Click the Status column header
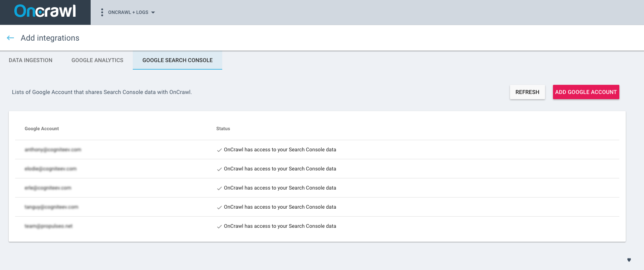The height and width of the screenshot is (270, 644). point(223,129)
